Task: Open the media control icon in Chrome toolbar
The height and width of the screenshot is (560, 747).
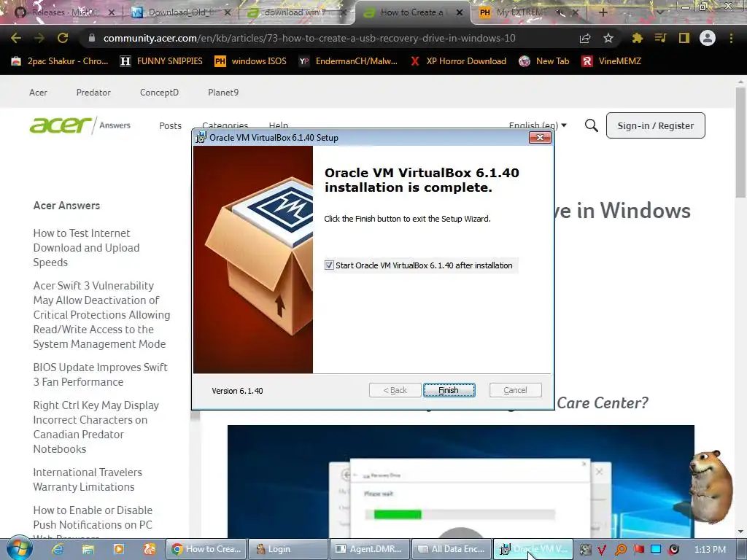Action: coord(660,38)
